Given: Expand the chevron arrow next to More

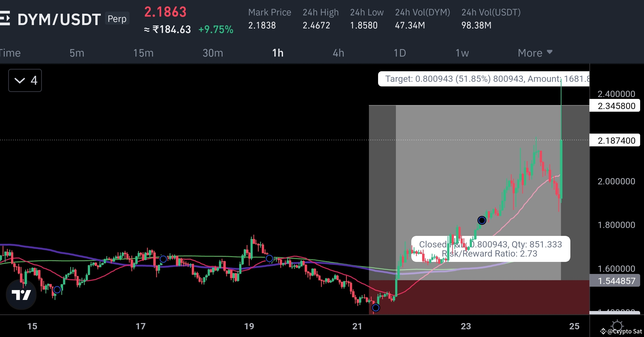Looking at the screenshot, I should tap(549, 52).
